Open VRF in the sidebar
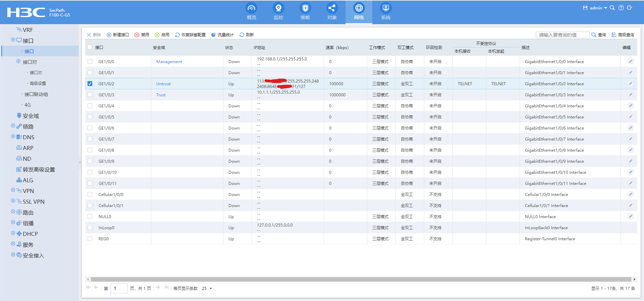Viewport: 644px width, 301px height. point(28,30)
